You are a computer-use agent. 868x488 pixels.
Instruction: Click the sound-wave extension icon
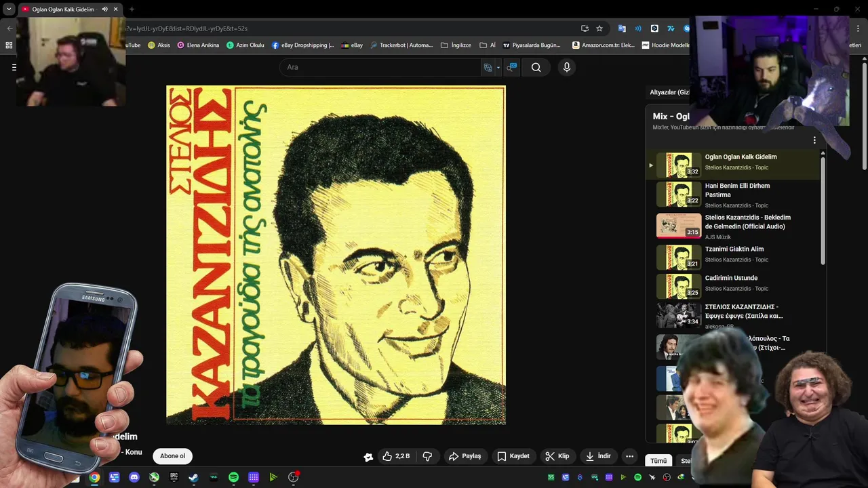[638, 28]
